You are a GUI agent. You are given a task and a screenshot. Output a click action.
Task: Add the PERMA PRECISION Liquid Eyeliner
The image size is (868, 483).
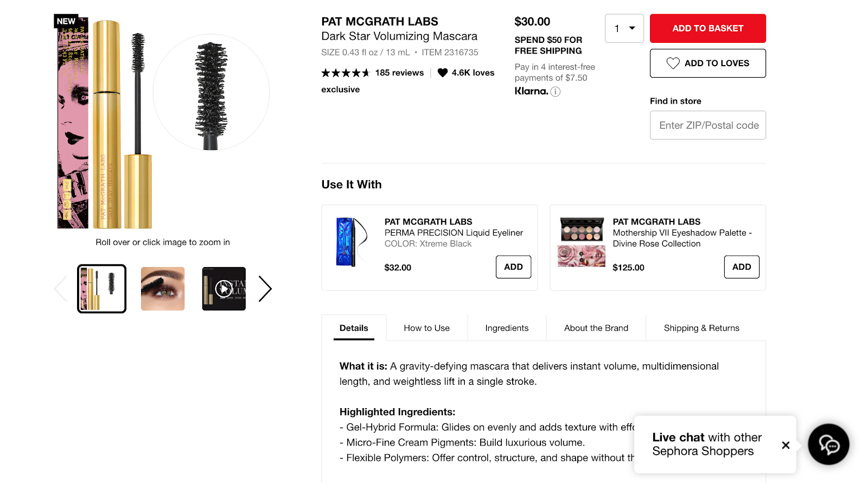tap(513, 266)
